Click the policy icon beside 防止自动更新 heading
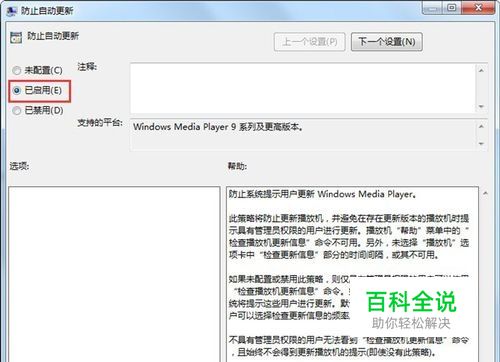Screen dimensions: 500x362 click(x=16, y=37)
